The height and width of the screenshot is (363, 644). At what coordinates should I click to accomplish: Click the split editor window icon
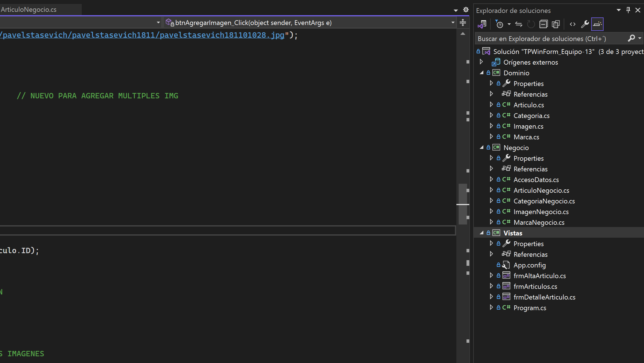click(463, 22)
